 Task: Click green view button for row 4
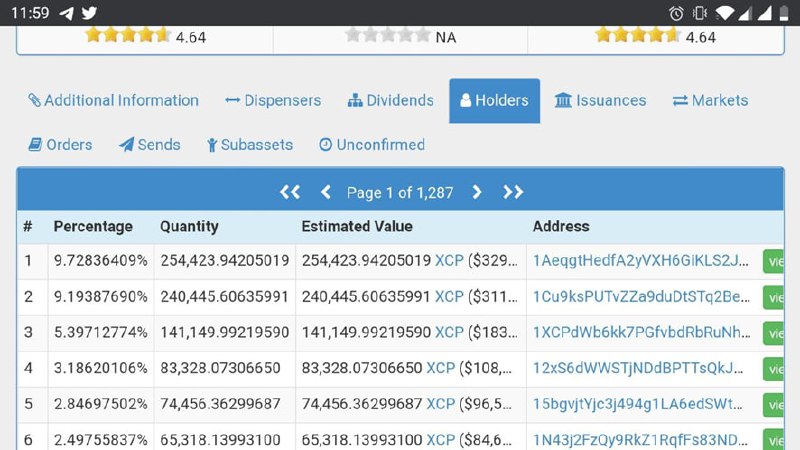click(773, 369)
